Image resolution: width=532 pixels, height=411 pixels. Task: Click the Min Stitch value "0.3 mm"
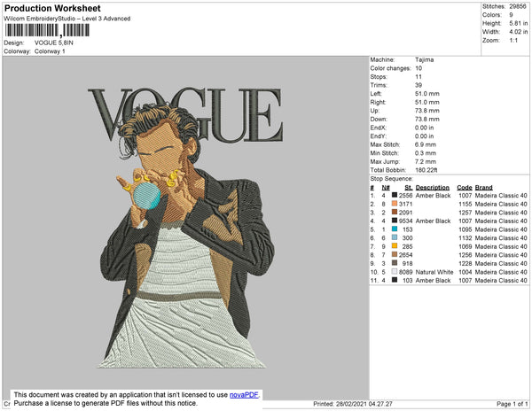tap(426, 153)
